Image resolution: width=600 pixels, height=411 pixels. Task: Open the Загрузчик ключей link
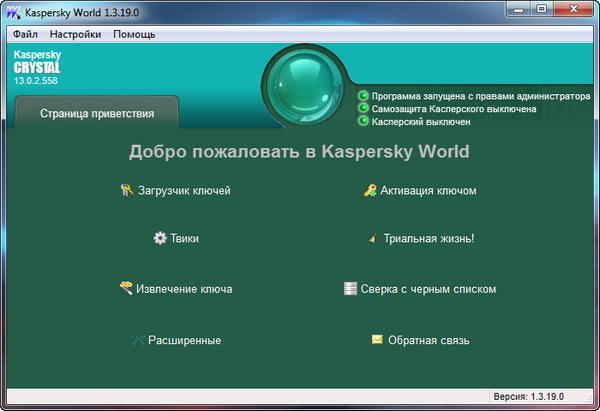(184, 190)
